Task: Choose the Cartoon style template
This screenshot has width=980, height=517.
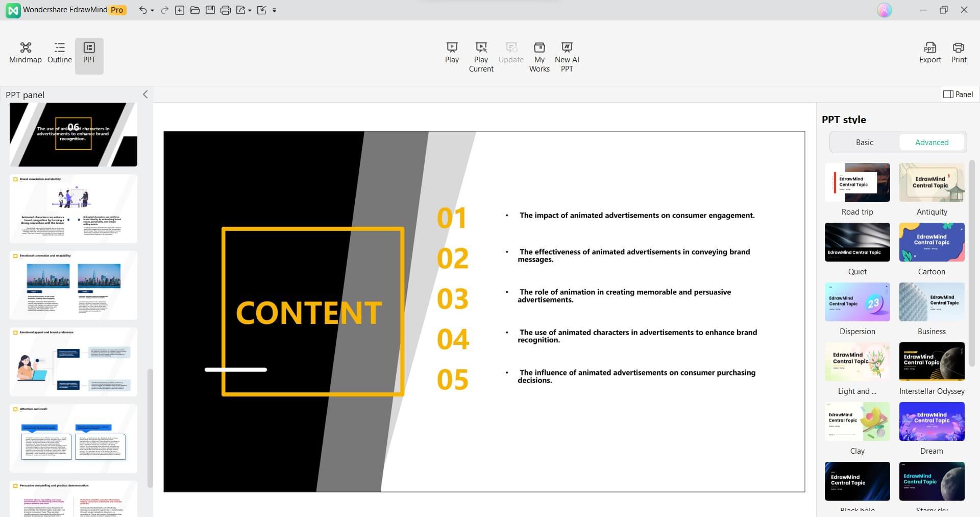Action: [932, 242]
